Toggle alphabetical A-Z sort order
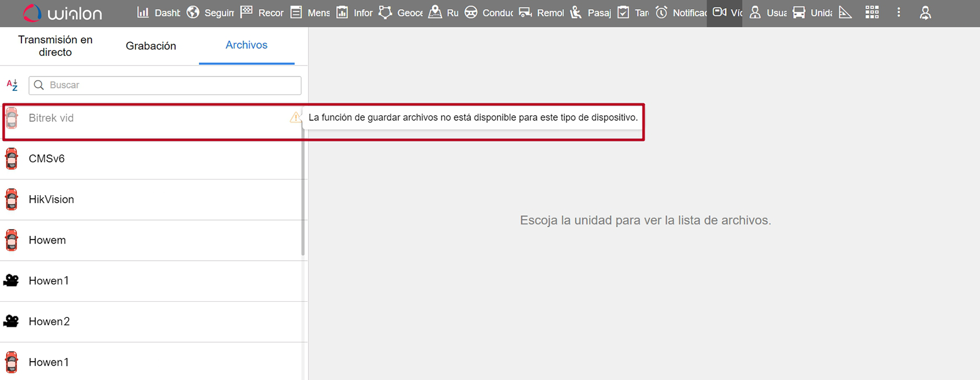This screenshot has width=980, height=380. pyautogui.click(x=12, y=85)
